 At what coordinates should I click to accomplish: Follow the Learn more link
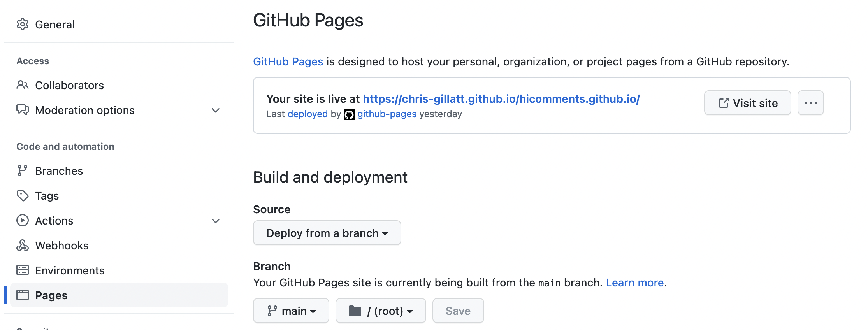point(634,283)
